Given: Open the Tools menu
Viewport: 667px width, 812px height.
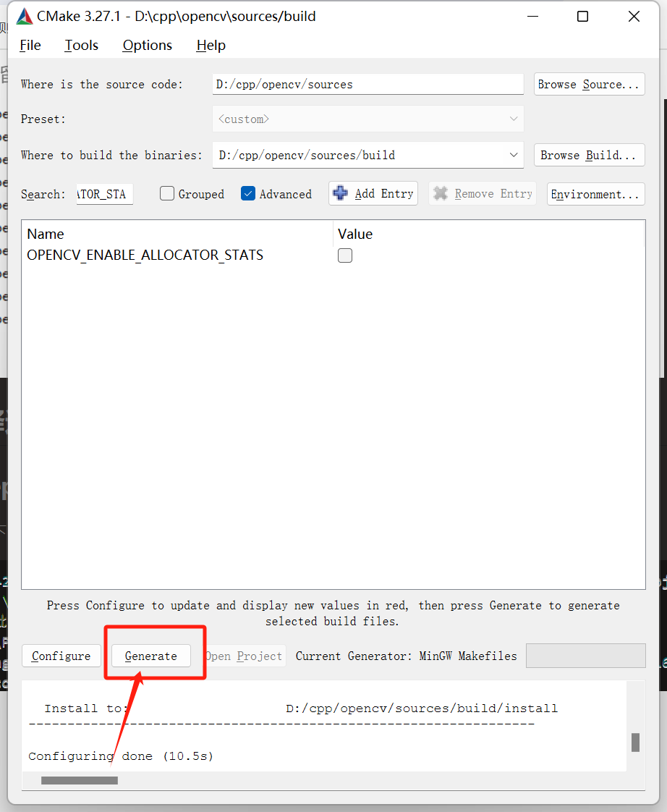Looking at the screenshot, I should point(81,46).
